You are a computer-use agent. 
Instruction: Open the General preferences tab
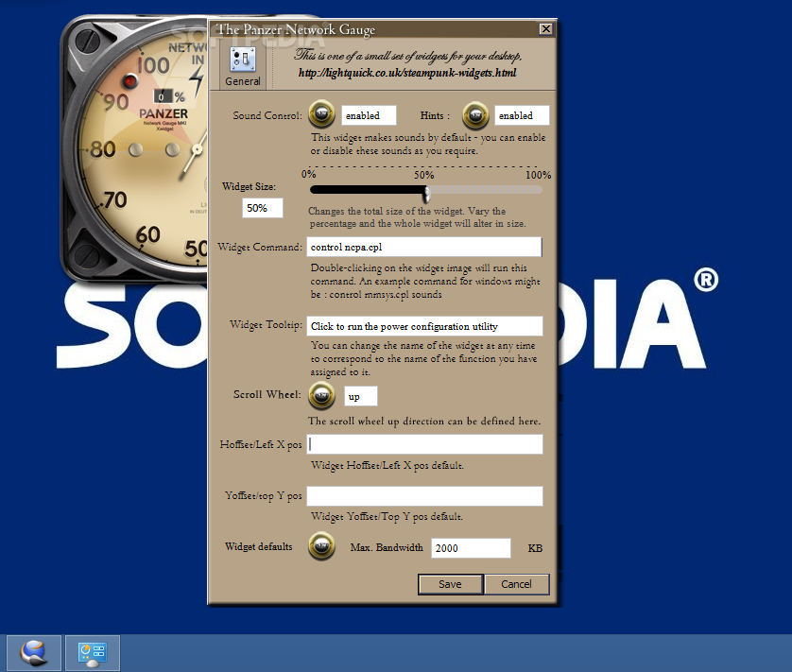tap(243, 66)
